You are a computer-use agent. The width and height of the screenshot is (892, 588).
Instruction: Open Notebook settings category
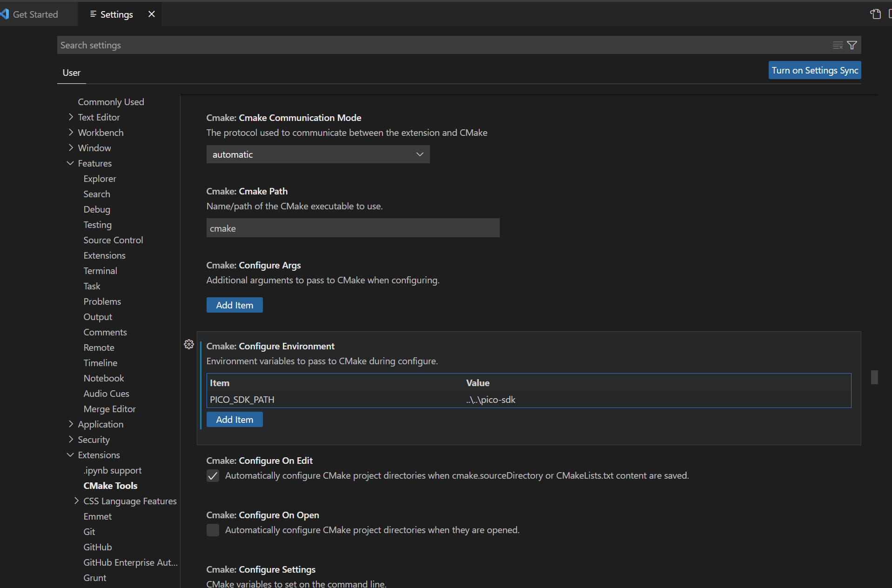coord(104,378)
